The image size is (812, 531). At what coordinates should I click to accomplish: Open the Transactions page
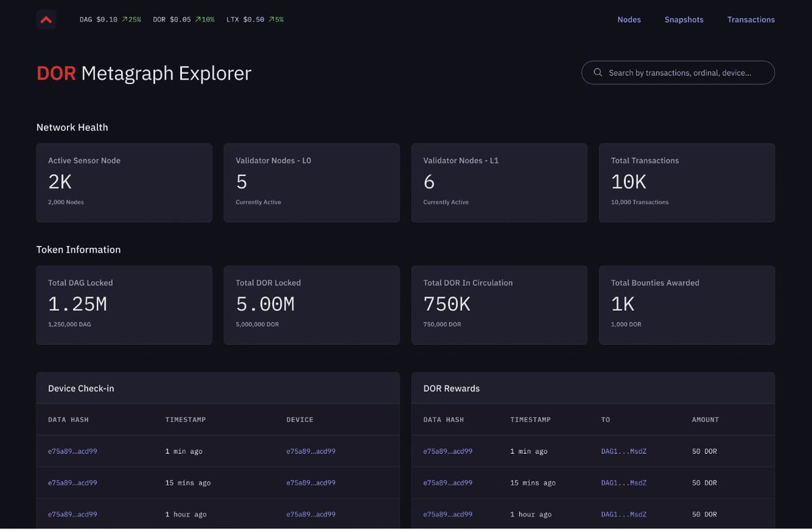[x=750, y=20]
